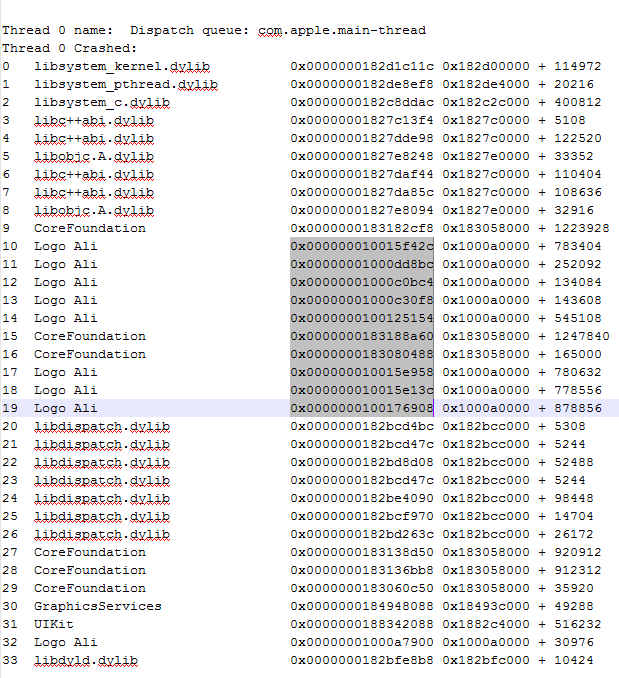Click highlighted address 0x00000001000dd8bc
This screenshot has height=678, width=619.
(362, 264)
